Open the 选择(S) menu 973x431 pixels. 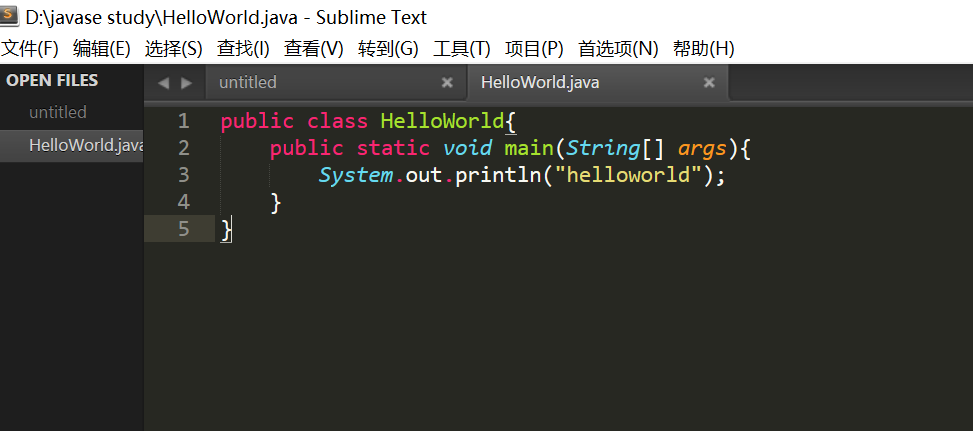(174, 49)
